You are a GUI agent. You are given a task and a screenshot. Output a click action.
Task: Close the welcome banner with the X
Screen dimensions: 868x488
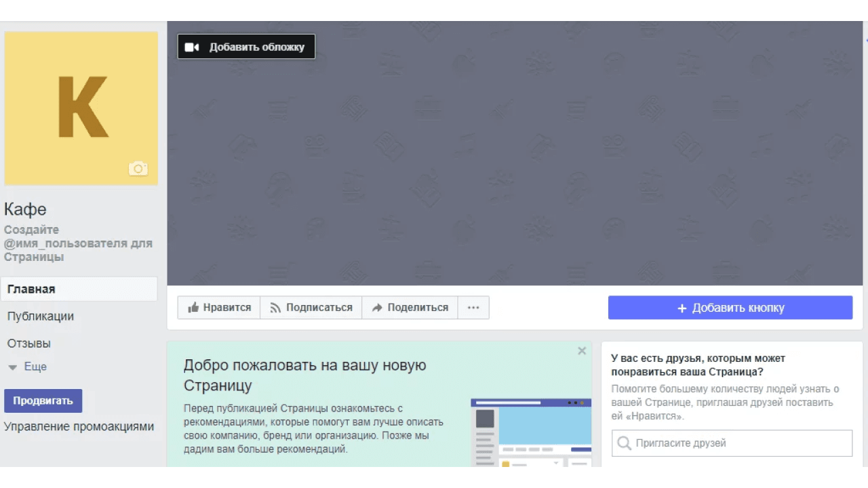pos(582,351)
